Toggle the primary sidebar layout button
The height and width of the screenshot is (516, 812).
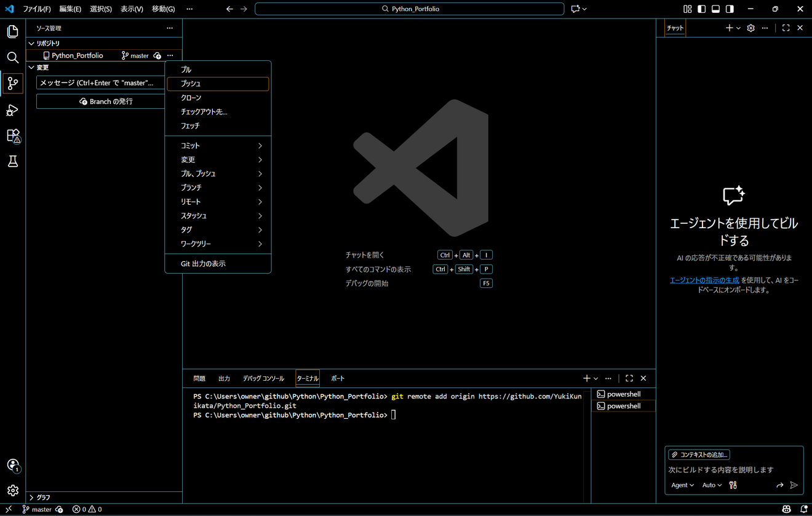701,9
